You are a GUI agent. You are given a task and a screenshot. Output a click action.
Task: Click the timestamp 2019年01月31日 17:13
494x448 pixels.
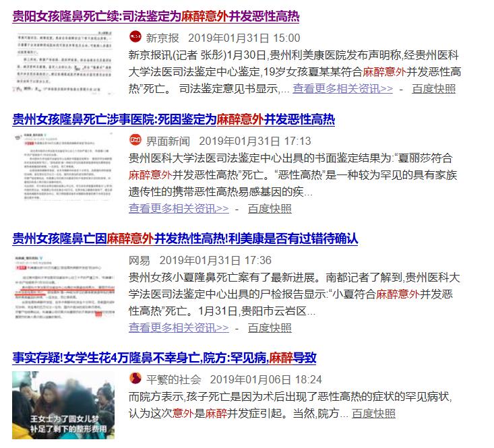tap(255, 141)
